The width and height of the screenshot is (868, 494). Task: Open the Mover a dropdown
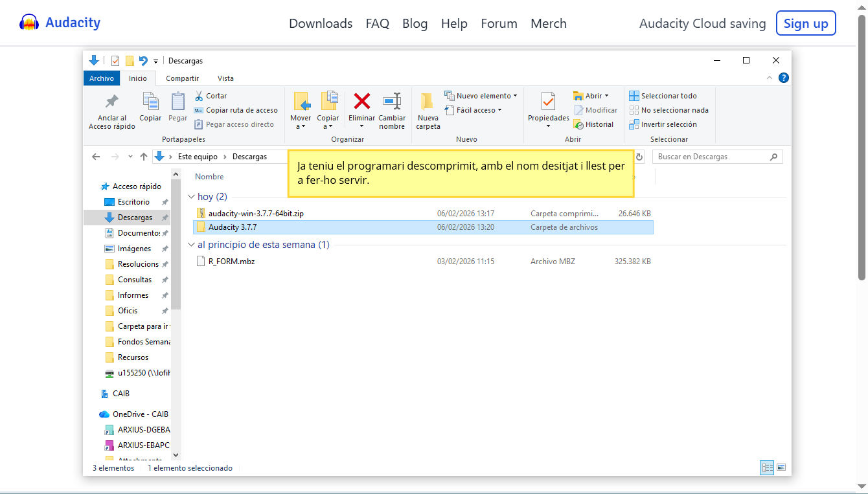[301, 126]
